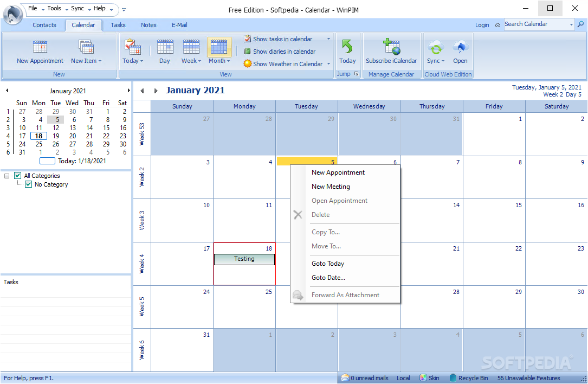Go to next month in main calendar
This screenshot has width=588, height=384.
tap(156, 91)
